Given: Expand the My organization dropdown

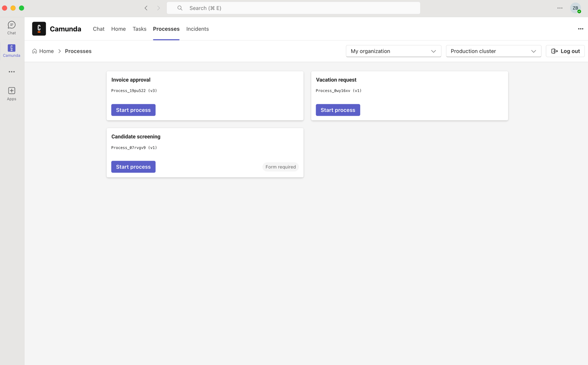Looking at the screenshot, I should point(393,51).
